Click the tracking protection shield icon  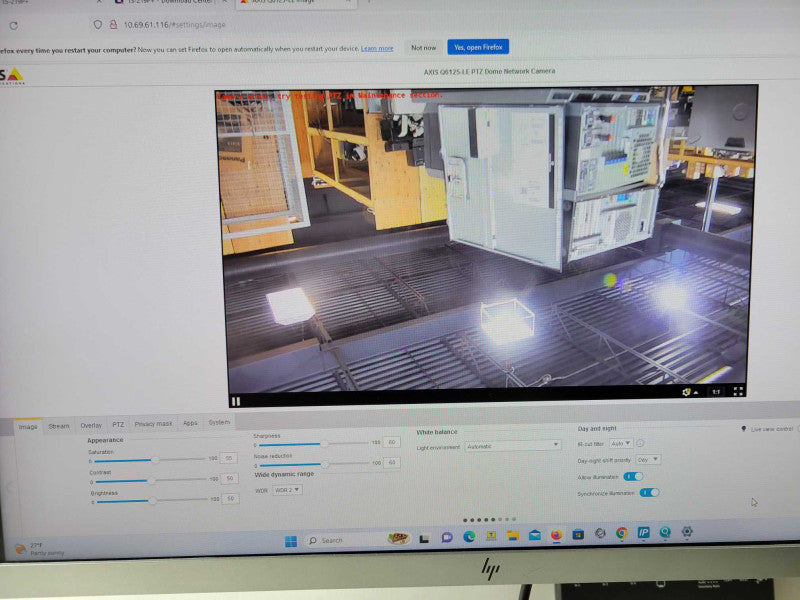pos(97,24)
